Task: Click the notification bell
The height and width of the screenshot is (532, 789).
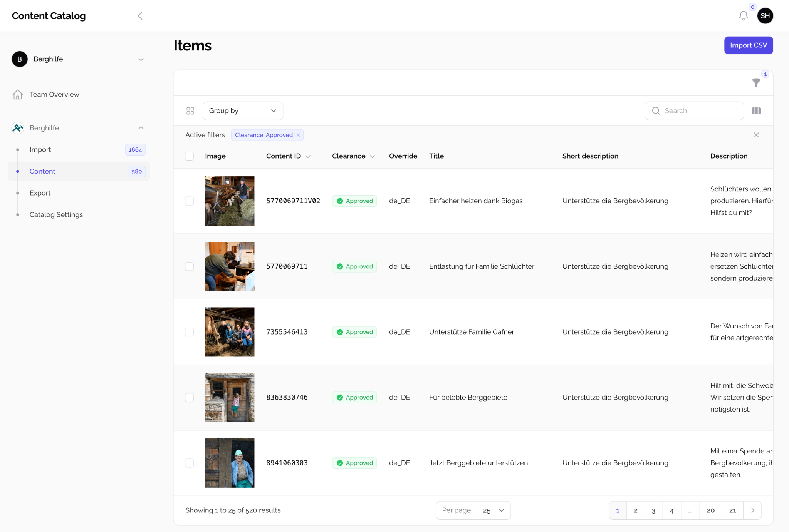Action: [744, 16]
